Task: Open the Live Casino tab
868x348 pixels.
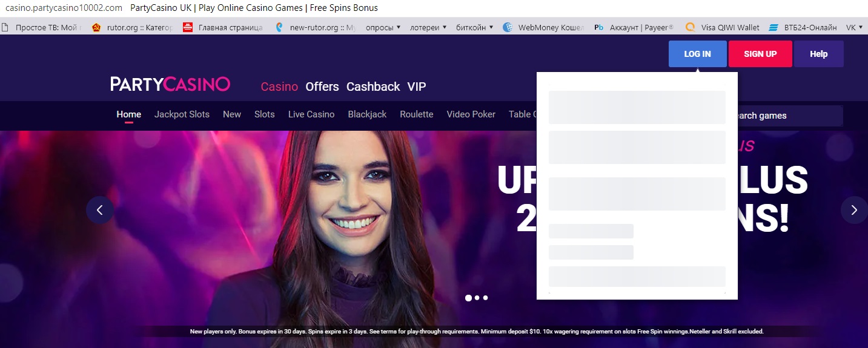Action: point(311,114)
